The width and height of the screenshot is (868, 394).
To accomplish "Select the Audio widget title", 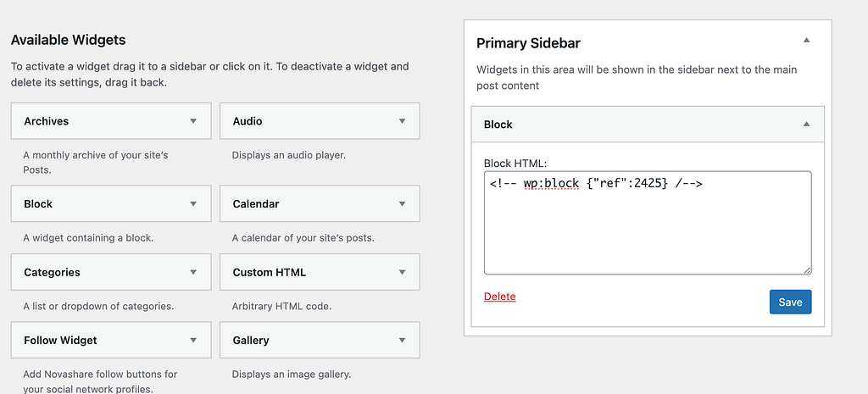I will 248,121.
